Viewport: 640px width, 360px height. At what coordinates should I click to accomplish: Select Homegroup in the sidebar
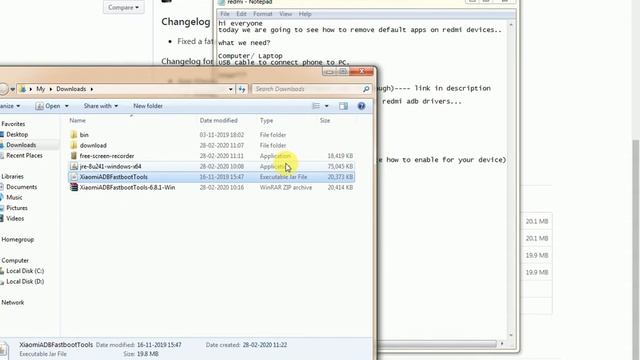point(18,240)
